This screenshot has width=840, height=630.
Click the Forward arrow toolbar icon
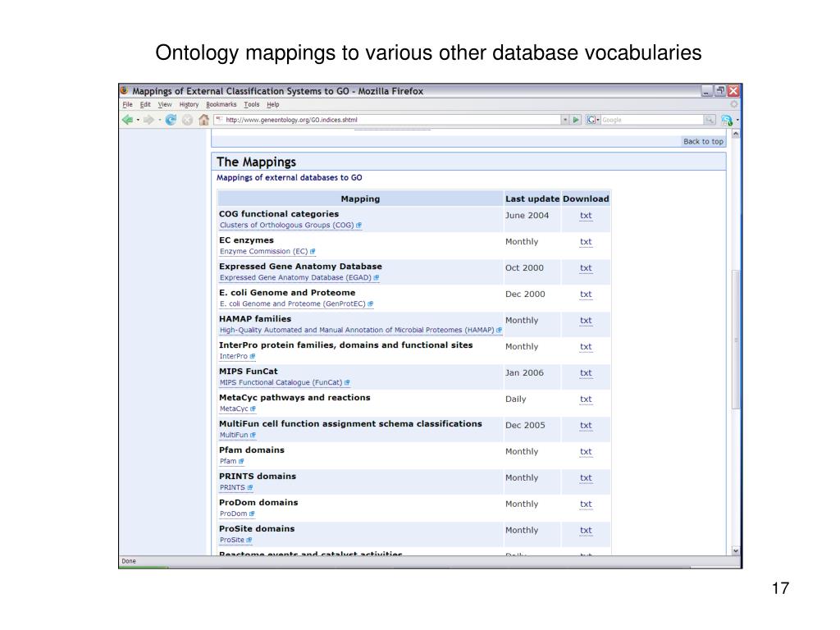pyautogui.click(x=148, y=120)
